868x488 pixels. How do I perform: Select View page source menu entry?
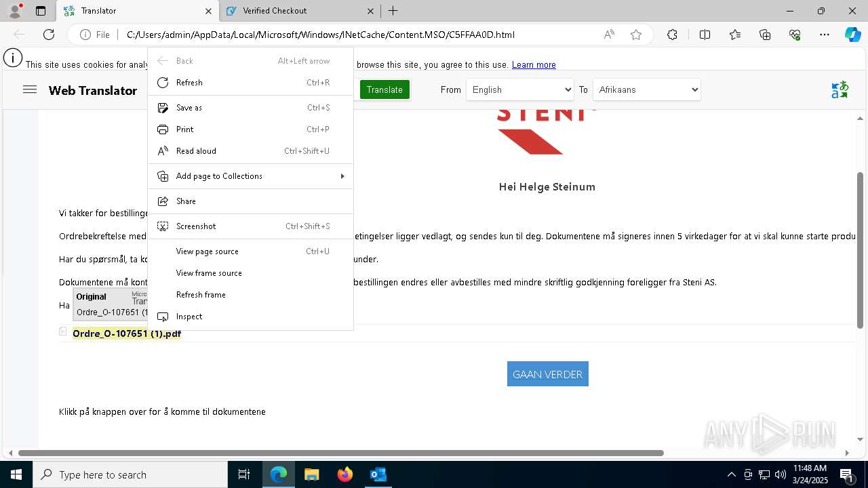pos(250,251)
